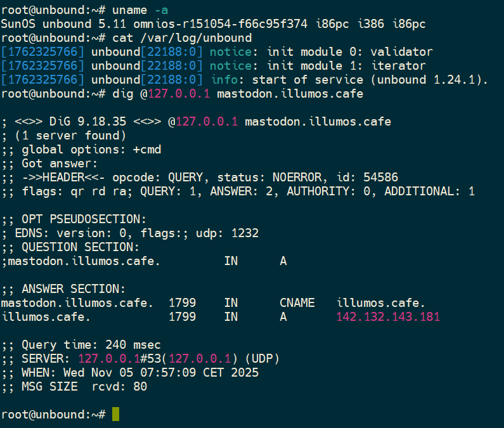Click the "ANSWER SECTION" header
504x428 pixels.
(x=74, y=289)
